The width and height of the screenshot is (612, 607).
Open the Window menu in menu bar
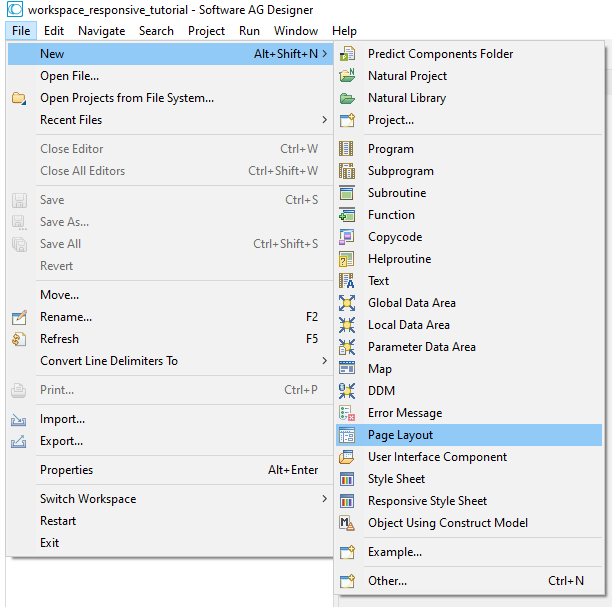coord(296,31)
